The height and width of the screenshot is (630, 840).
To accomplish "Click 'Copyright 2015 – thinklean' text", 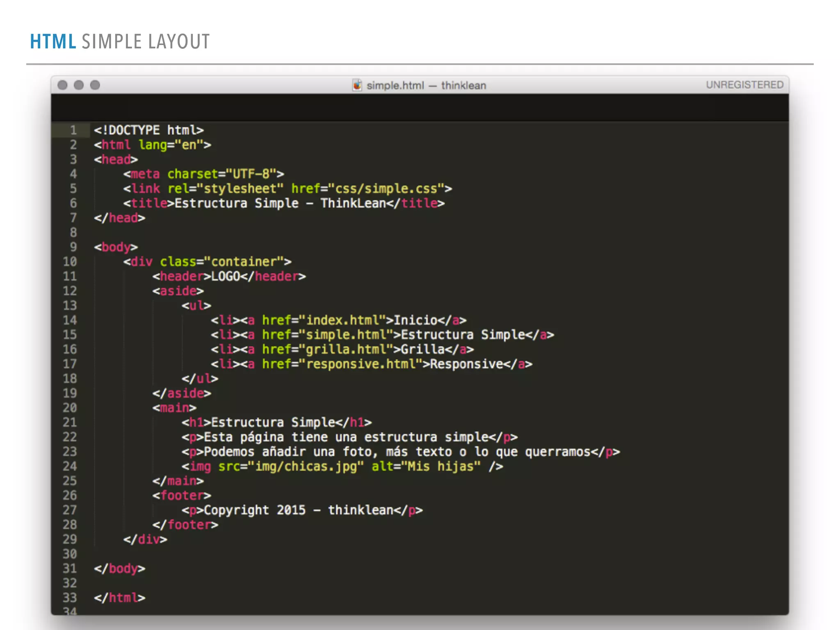I will (299, 510).
